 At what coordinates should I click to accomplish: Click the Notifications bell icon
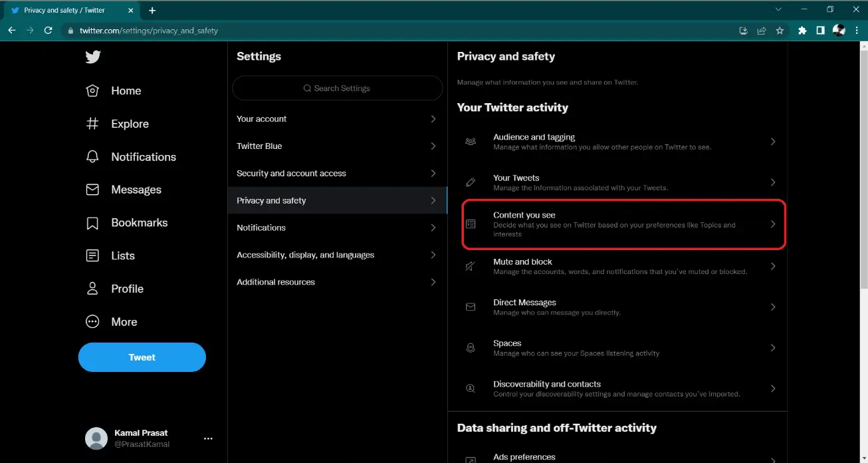click(92, 157)
